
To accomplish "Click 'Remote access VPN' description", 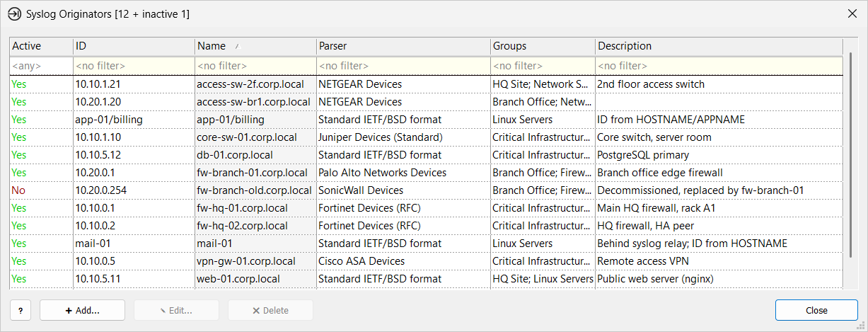I will [x=719, y=261].
